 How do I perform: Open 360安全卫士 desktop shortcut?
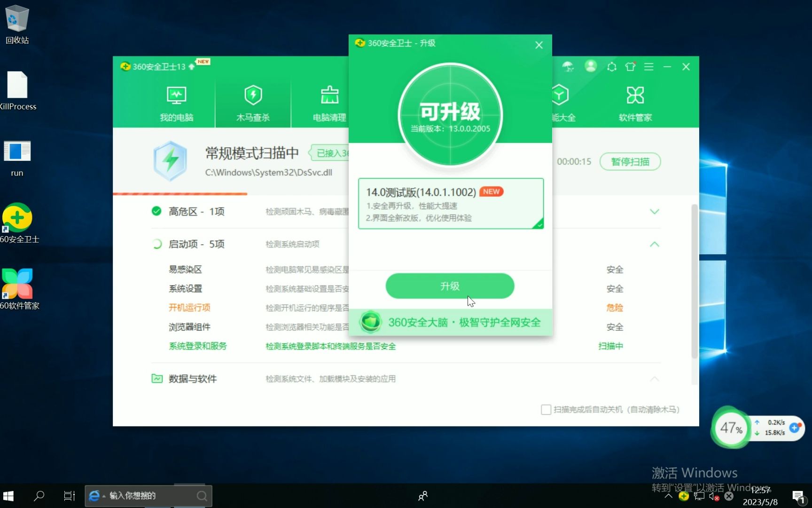pos(18,223)
